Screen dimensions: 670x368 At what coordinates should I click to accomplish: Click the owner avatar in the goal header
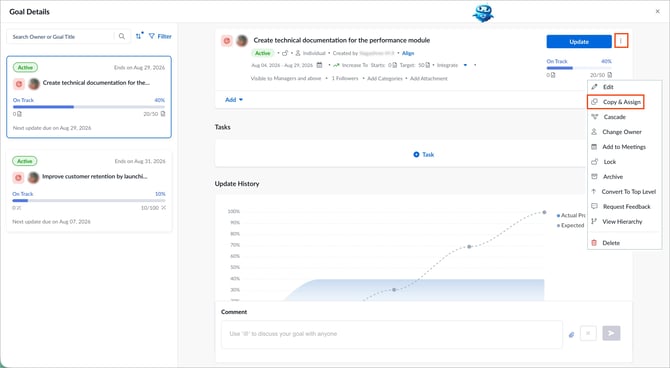242,41
